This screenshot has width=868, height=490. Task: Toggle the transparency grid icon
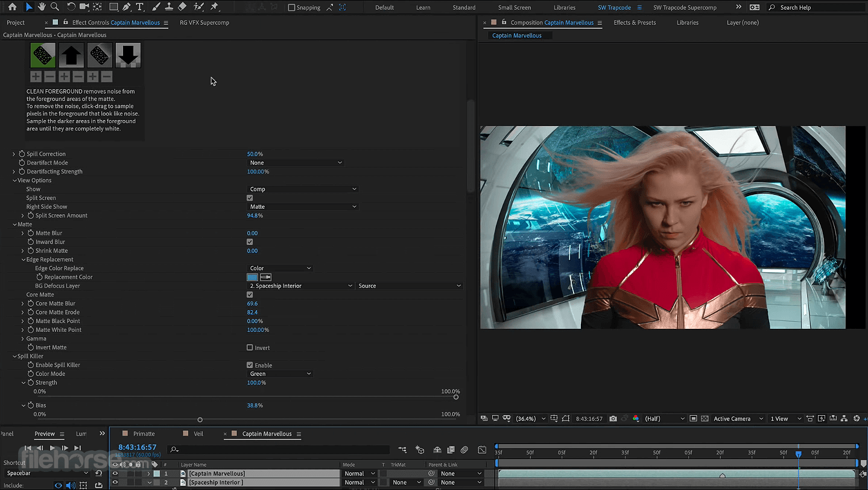click(705, 418)
